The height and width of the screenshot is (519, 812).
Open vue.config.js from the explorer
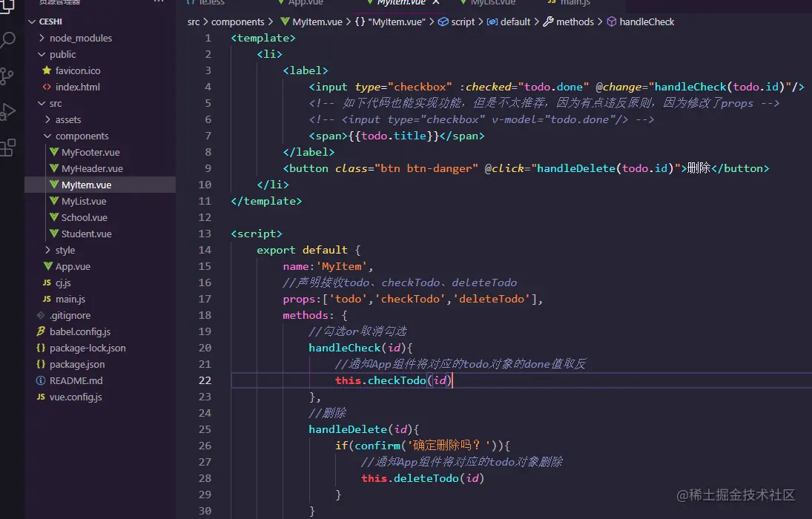(76, 397)
